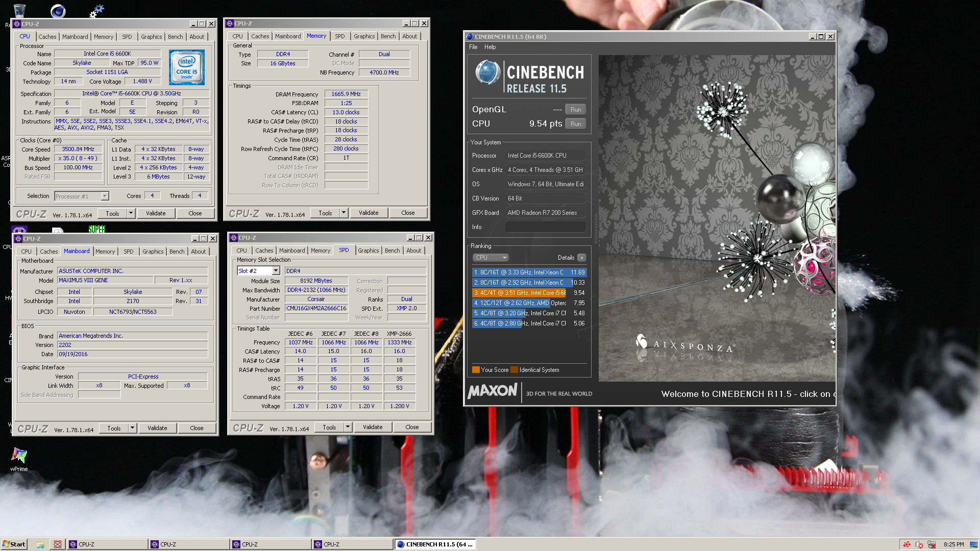Expand Tools dropdown arrow in SPD window

pyautogui.click(x=348, y=428)
